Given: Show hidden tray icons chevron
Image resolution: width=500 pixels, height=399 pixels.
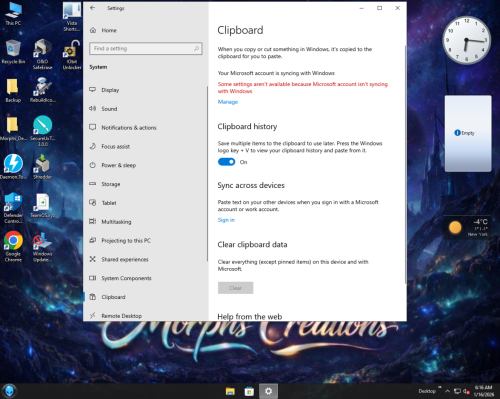Looking at the screenshot, I should tap(447, 391).
